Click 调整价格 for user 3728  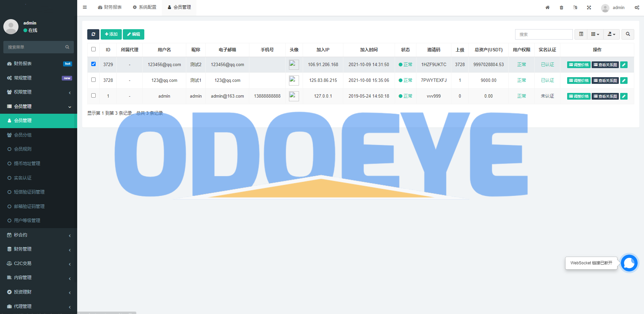579,81
